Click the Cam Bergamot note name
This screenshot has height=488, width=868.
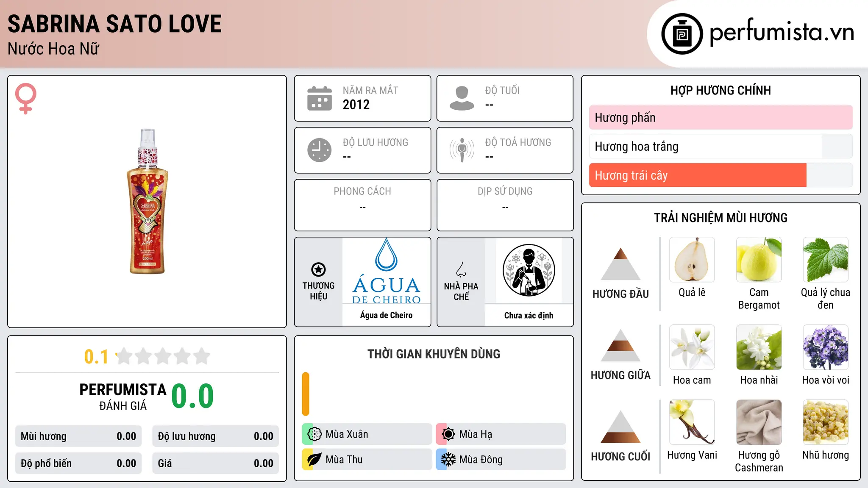tap(759, 299)
